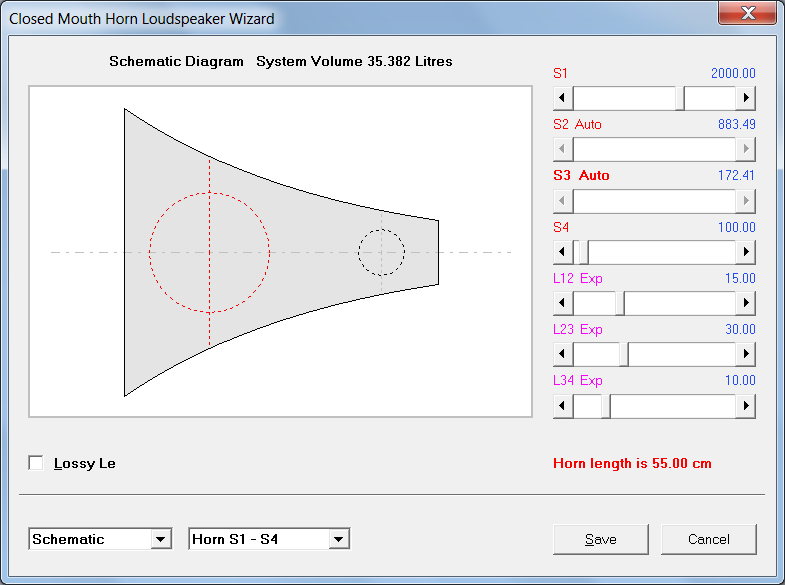This screenshot has width=785, height=585.
Task: Click the L23 Exp slider thumb
Action: (x=624, y=354)
